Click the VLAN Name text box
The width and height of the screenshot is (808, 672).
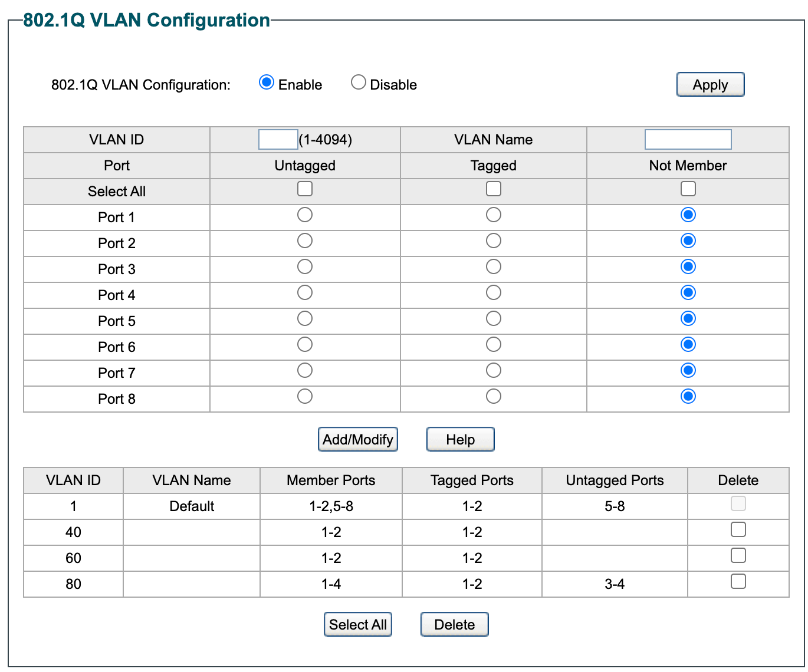[x=688, y=140]
